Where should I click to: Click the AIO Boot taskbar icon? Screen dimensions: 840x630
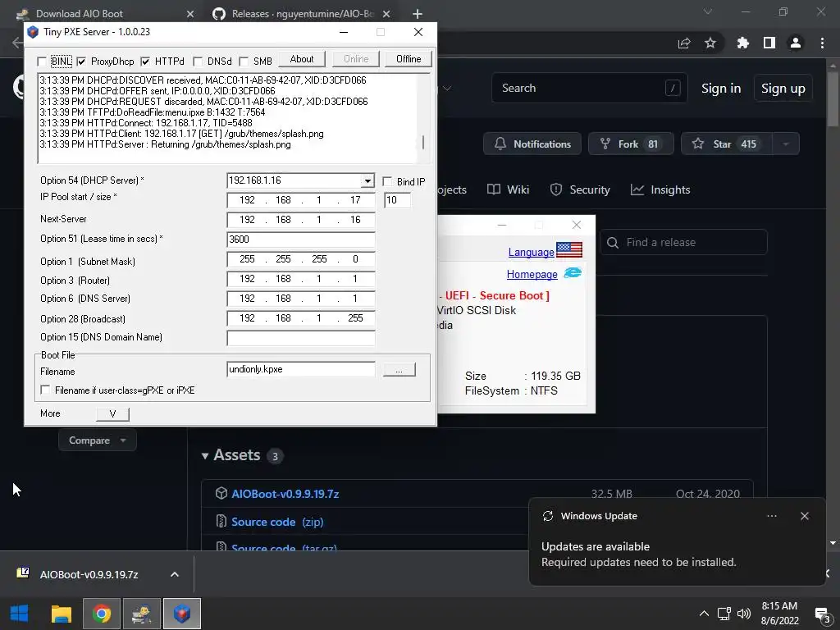[142, 614]
